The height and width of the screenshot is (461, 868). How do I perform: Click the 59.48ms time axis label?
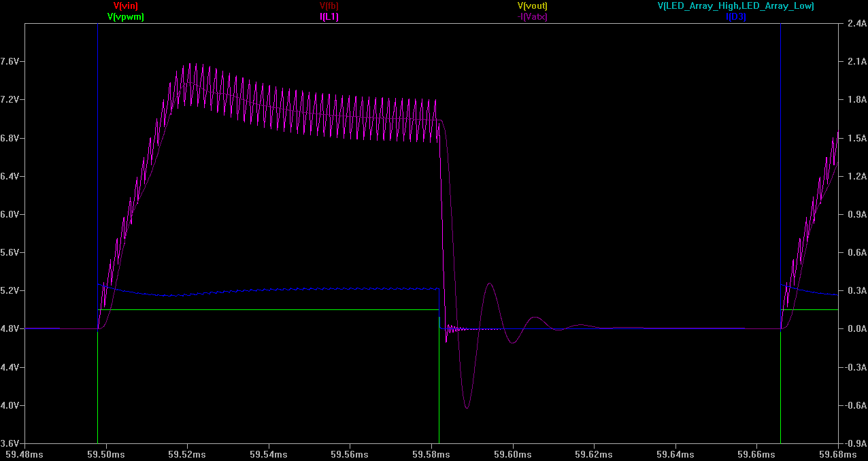[25, 454]
